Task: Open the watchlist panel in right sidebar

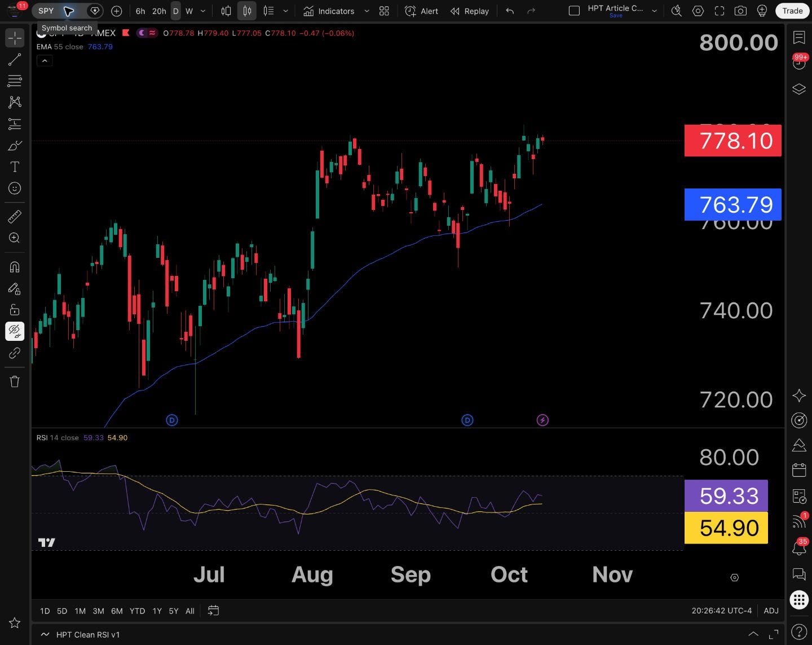Action: point(799,37)
